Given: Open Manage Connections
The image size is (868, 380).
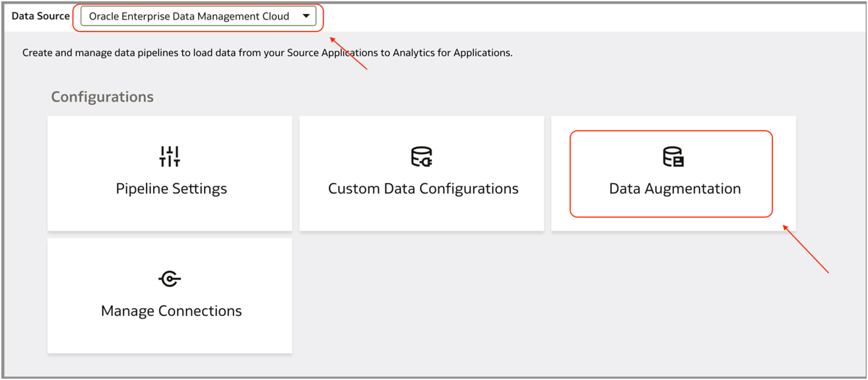Looking at the screenshot, I should coord(170,295).
